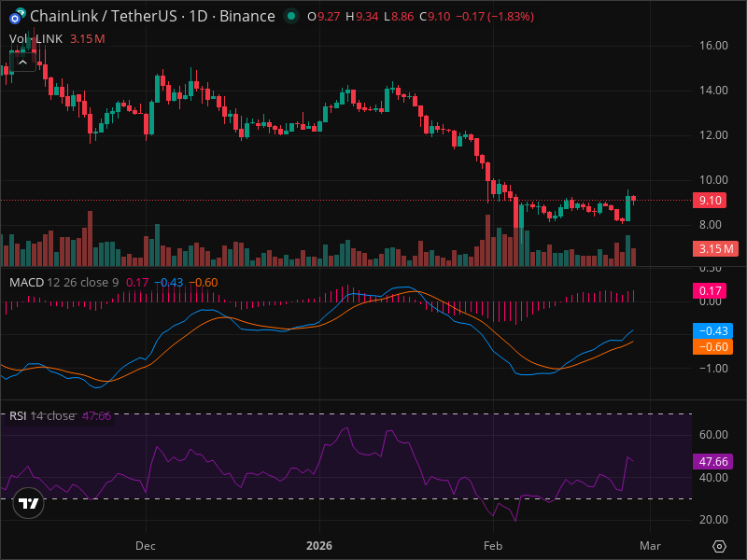747x560 pixels.
Task: Click the Feb label on time axis
Action: [x=493, y=546]
